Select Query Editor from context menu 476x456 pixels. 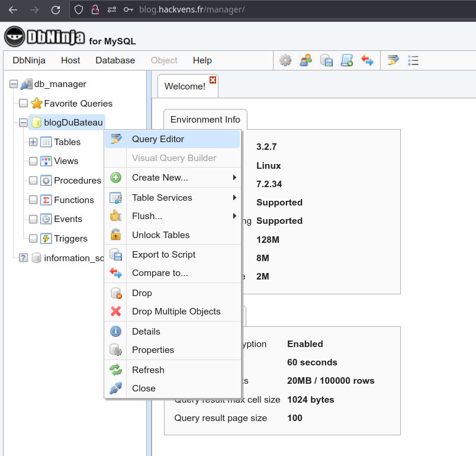[158, 139]
